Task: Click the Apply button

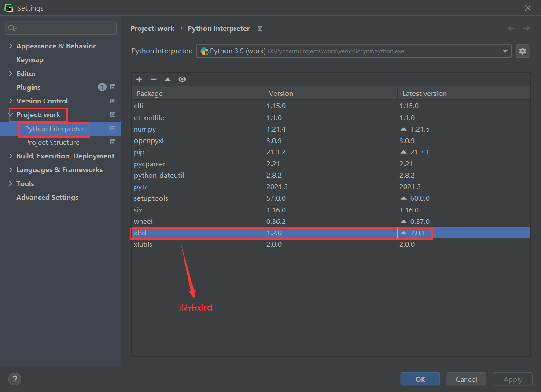Action: pyautogui.click(x=513, y=379)
